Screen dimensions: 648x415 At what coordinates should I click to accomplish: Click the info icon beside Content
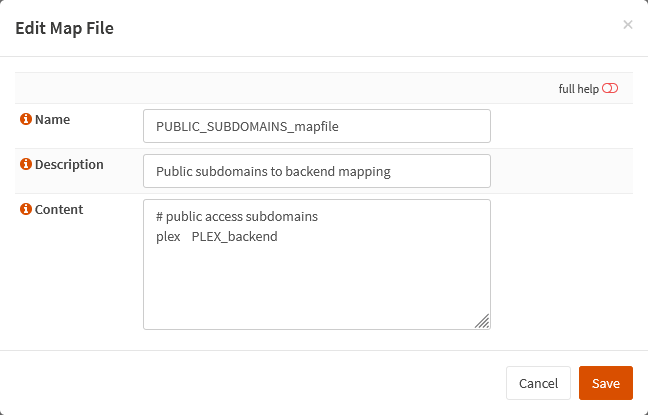(26, 209)
